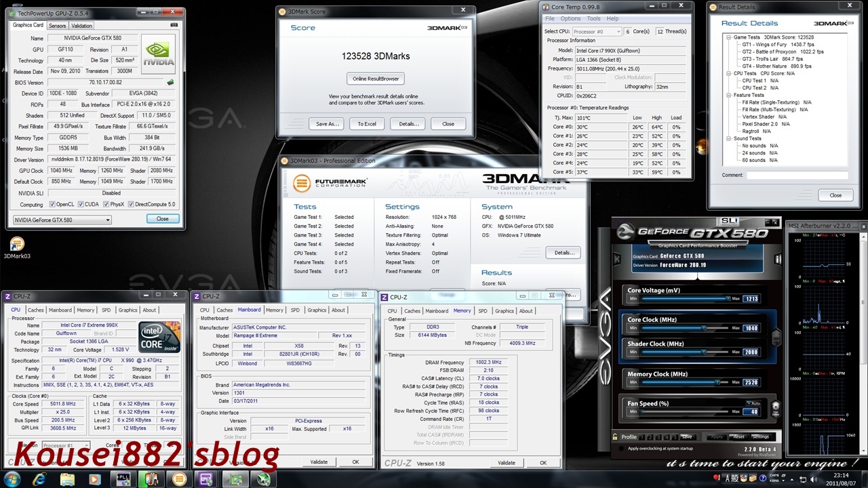Screen dimensions: 868x488
Task: Select profile slot 3 in EVGA Precision
Action: 658,437
